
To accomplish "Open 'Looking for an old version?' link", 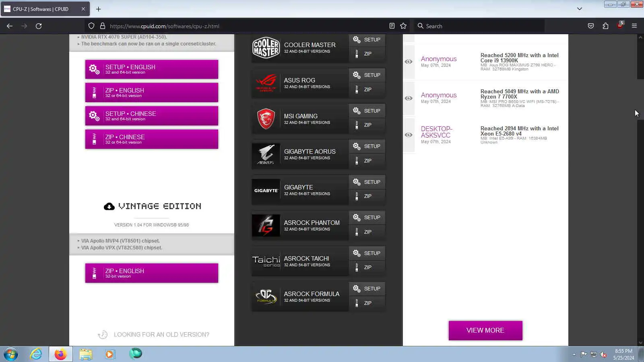I will [161, 335].
